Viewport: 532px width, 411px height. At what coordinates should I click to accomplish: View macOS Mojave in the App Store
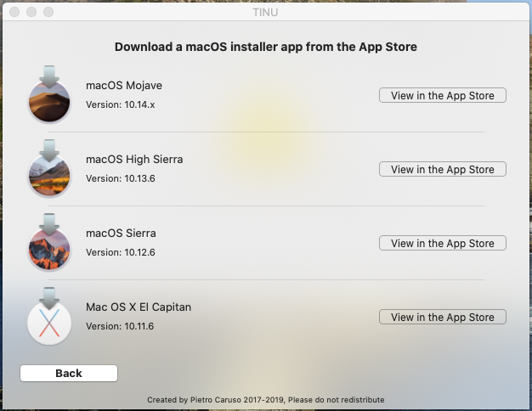(x=443, y=95)
